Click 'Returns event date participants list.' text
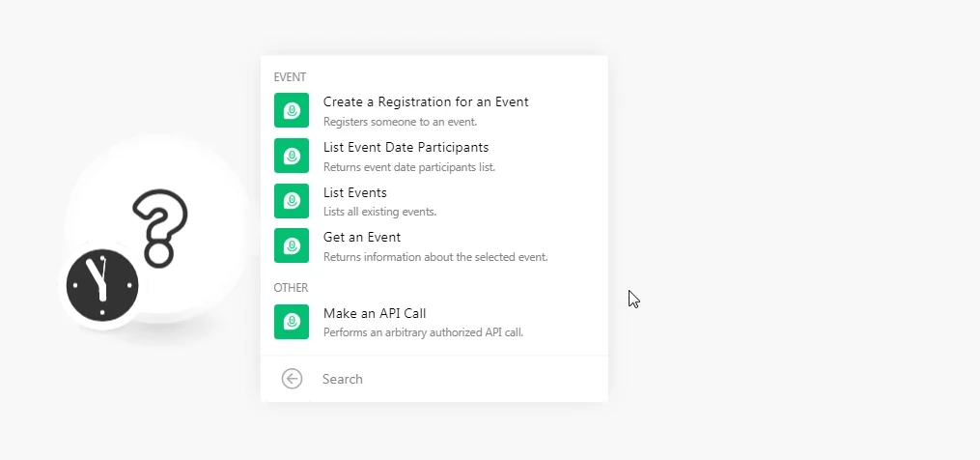Screen dimensions: 980x460 click(x=409, y=167)
